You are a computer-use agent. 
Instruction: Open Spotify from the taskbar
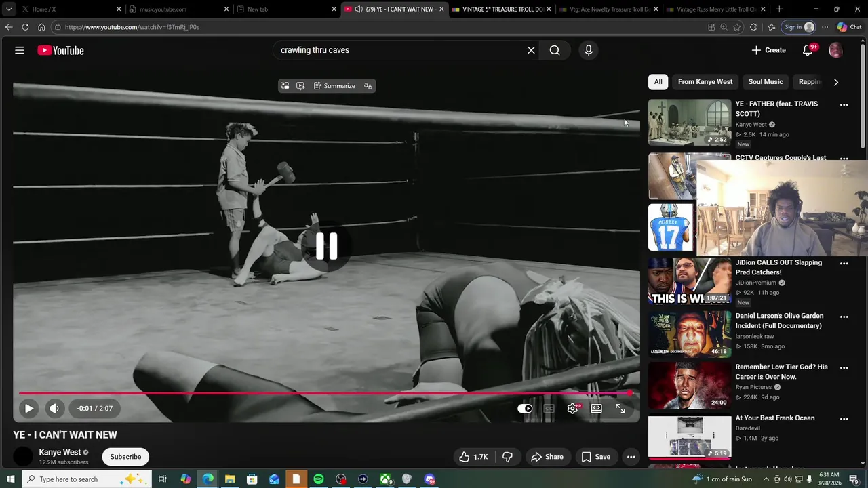pos(319,479)
